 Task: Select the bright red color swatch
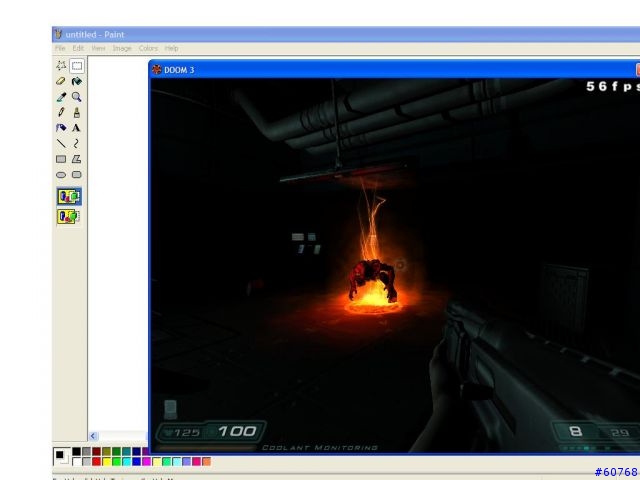(x=96, y=462)
